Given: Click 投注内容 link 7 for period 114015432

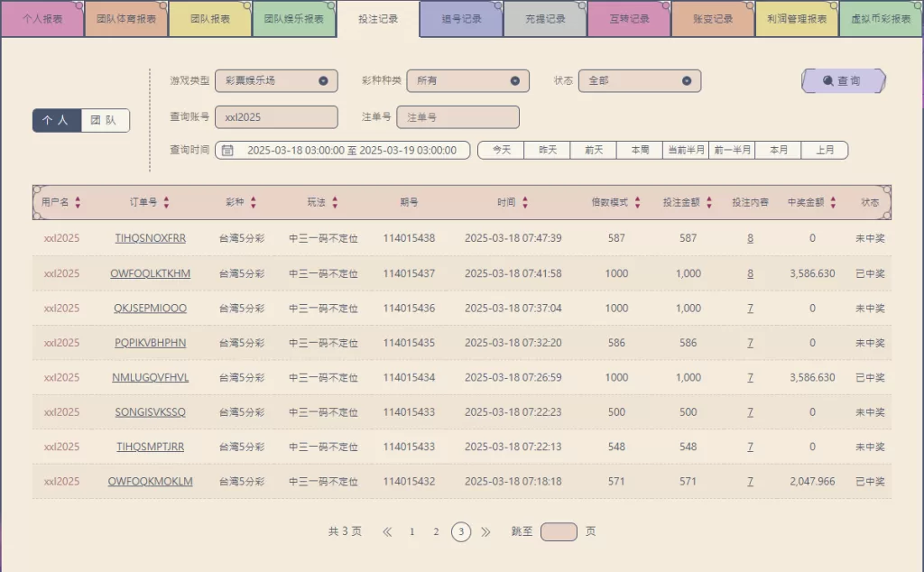Looking at the screenshot, I should [x=750, y=481].
